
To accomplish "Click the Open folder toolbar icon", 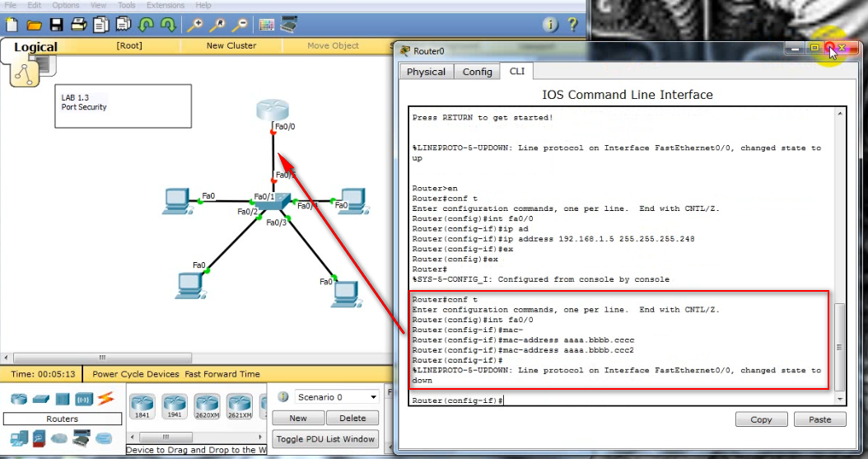I will tap(35, 25).
